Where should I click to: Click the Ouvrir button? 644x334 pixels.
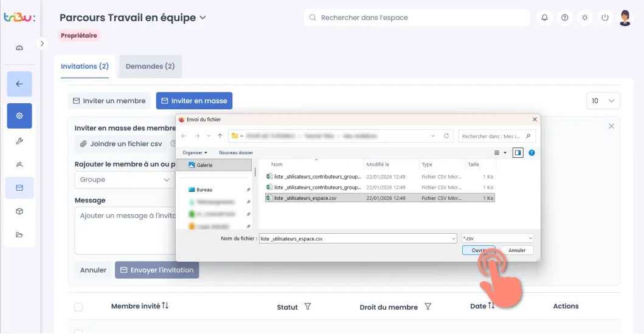479,250
